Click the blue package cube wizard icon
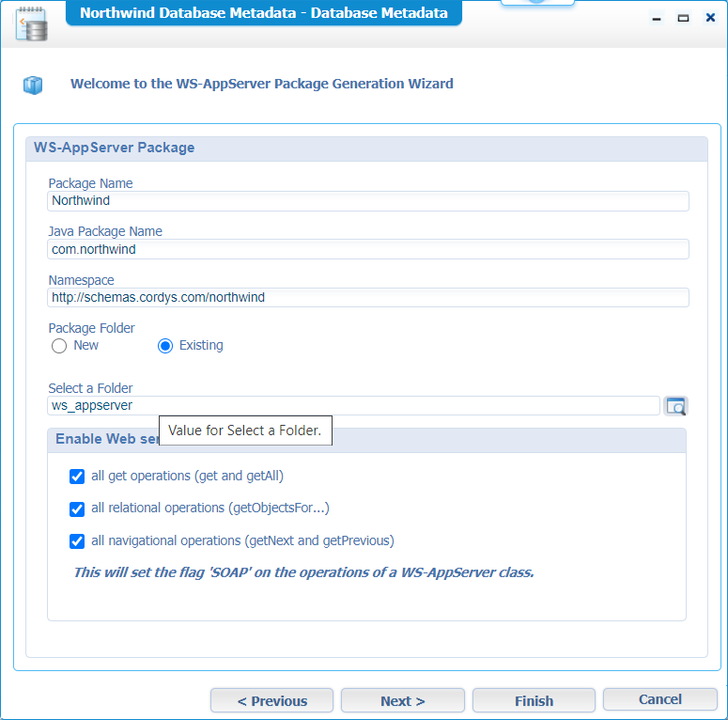The image size is (728, 720). coord(33,85)
